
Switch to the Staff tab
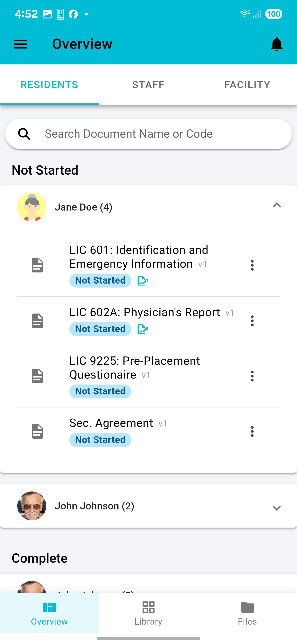tap(148, 85)
